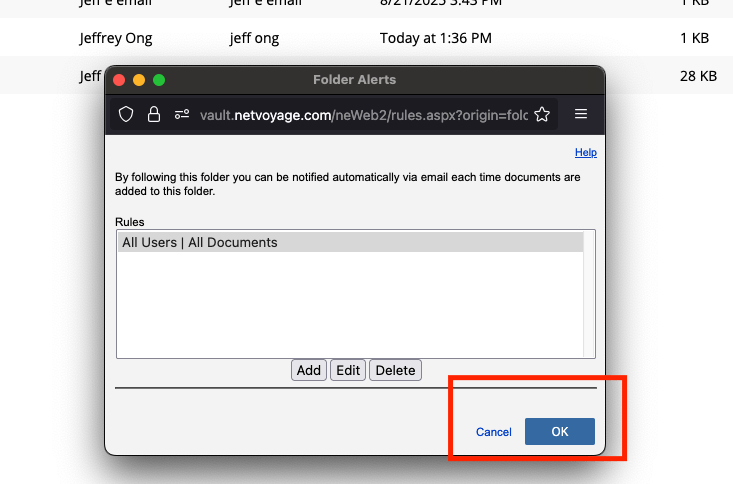Confirm with the OK button
Screen dimensions: 733x484
click(x=560, y=432)
